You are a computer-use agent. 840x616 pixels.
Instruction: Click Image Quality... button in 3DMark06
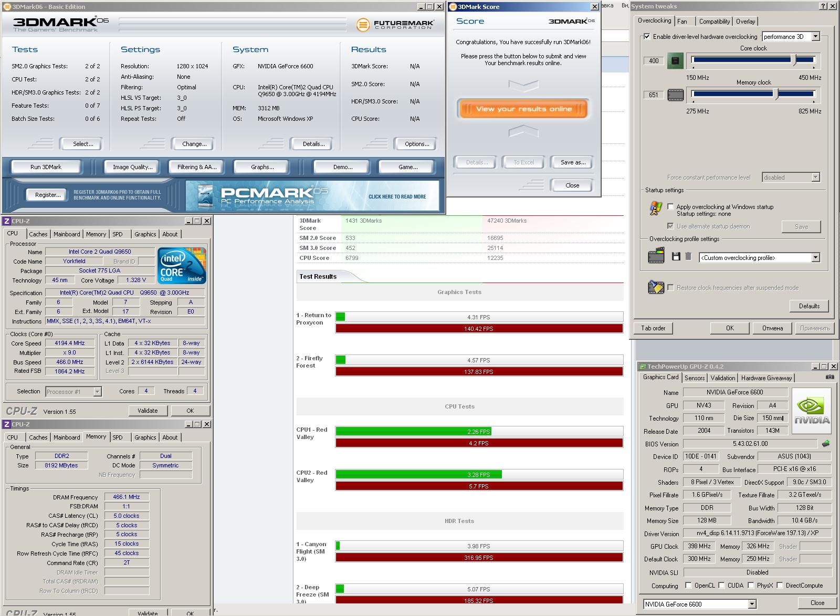tap(132, 167)
